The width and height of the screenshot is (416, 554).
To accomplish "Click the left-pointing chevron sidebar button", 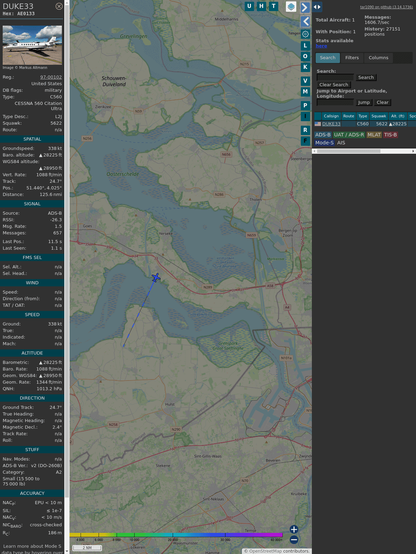I will pyautogui.click(x=305, y=22).
